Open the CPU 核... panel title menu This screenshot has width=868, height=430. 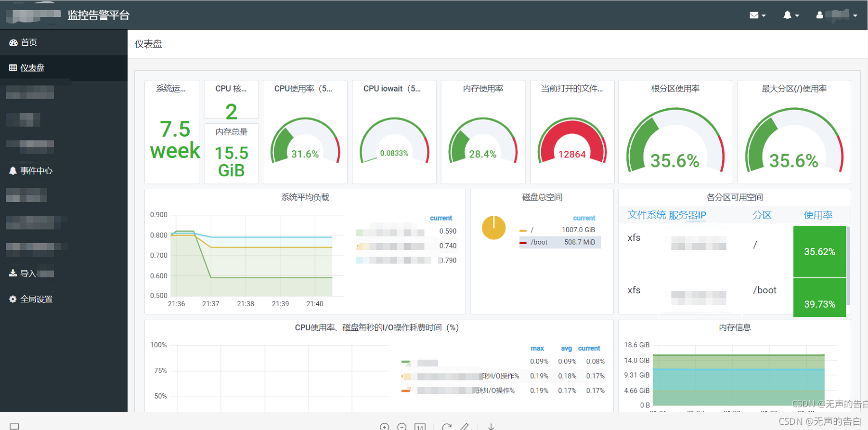tap(231, 89)
